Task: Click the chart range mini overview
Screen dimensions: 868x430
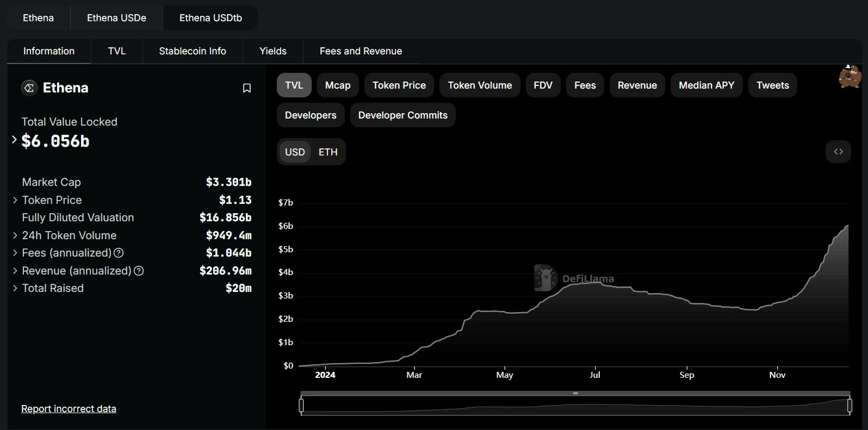Action: tap(575, 406)
